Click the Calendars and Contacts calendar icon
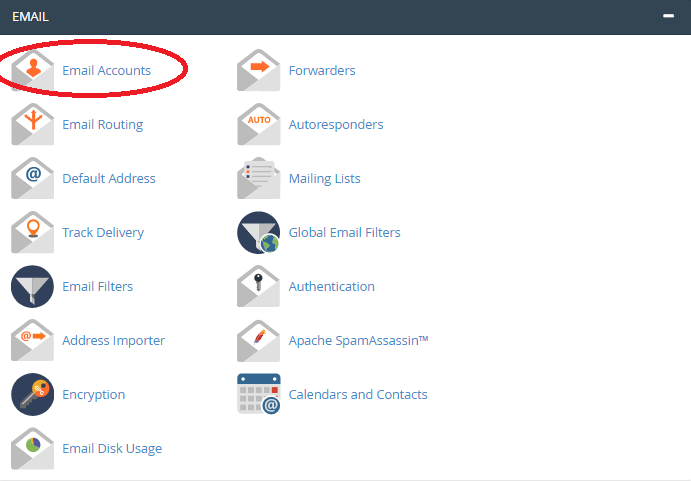This screenshot has height=481, width=691. tap(259, 394)
